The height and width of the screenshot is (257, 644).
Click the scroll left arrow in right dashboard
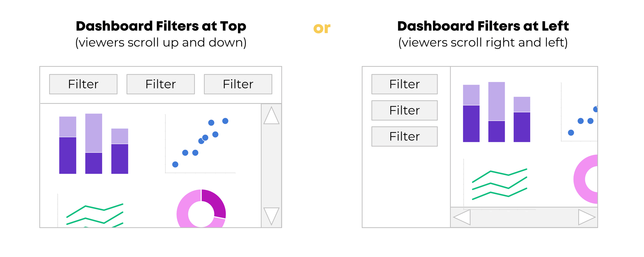point(463,217)
